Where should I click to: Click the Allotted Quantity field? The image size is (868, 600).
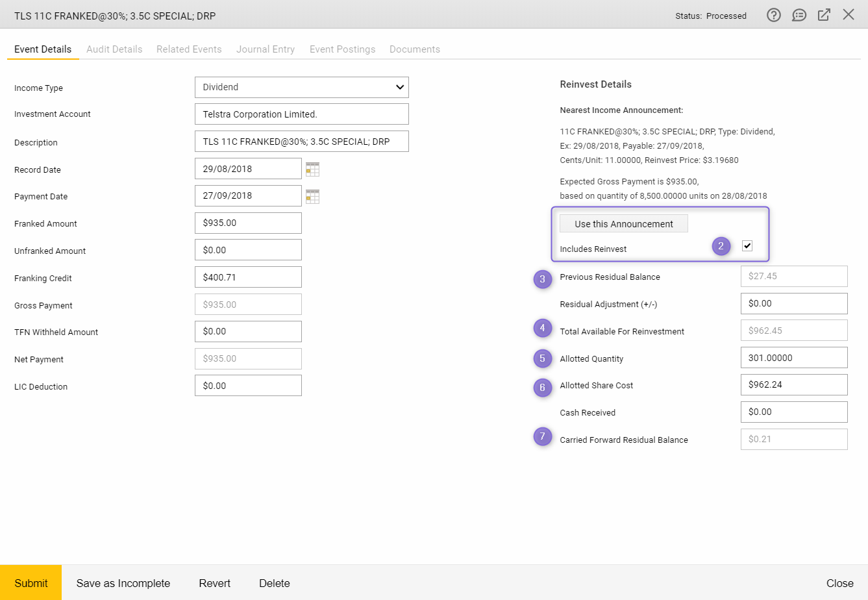click(794, 358)
